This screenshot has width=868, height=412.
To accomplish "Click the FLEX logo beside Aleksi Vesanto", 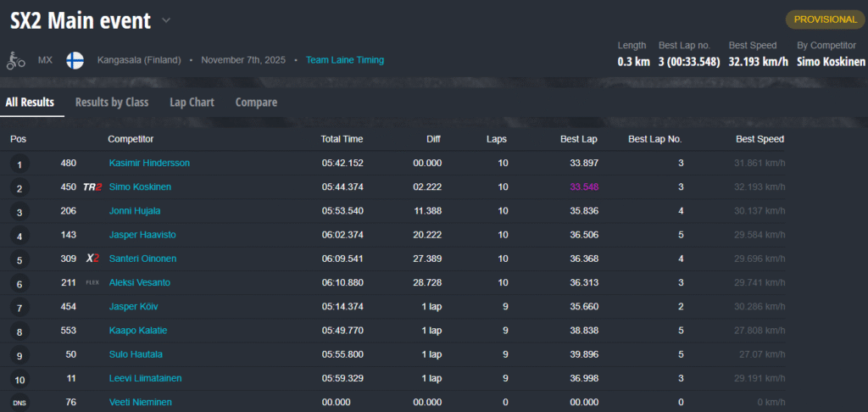I will [92, 282].
